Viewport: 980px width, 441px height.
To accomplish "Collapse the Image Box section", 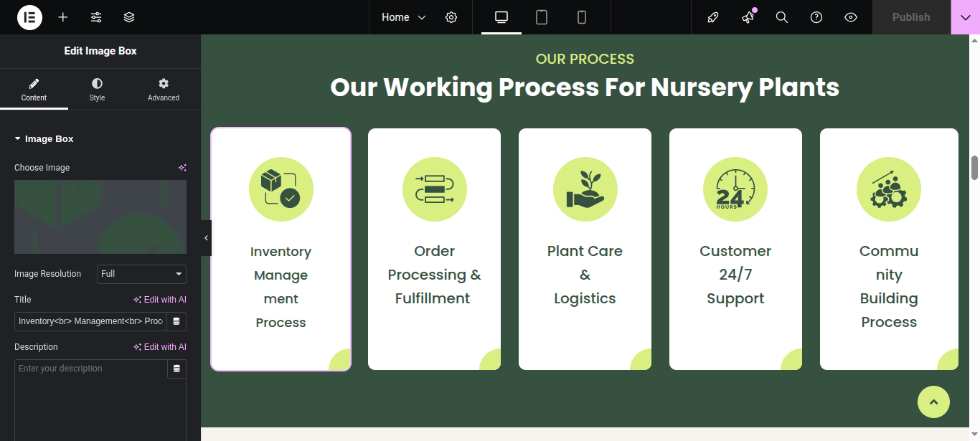I will [44, 139].
